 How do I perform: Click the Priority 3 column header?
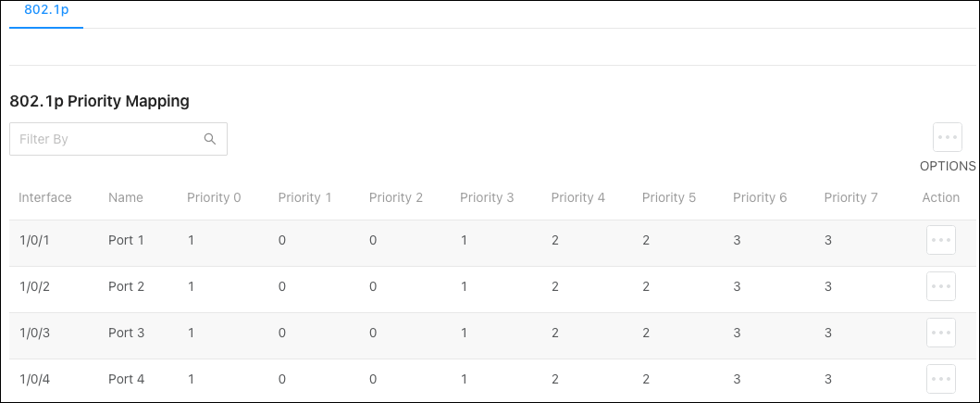(x=487, y=197)
